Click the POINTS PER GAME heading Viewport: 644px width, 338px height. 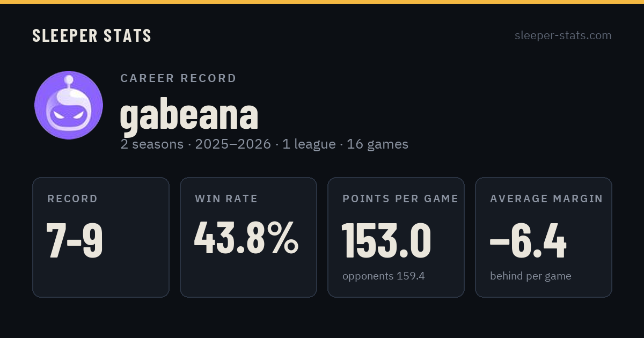point(400,199)
